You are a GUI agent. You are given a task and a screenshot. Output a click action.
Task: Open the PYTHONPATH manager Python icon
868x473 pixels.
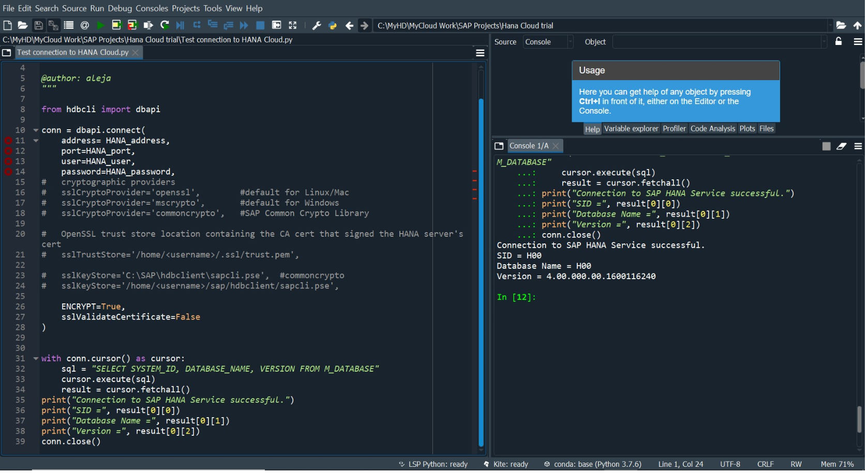pyautogui.click(x=333, y=25)
